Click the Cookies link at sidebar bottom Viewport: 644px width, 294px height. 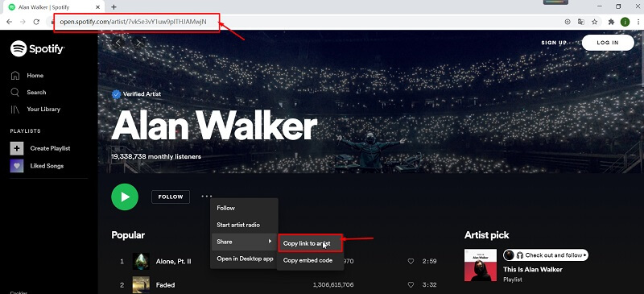click(x=19, y=292)
